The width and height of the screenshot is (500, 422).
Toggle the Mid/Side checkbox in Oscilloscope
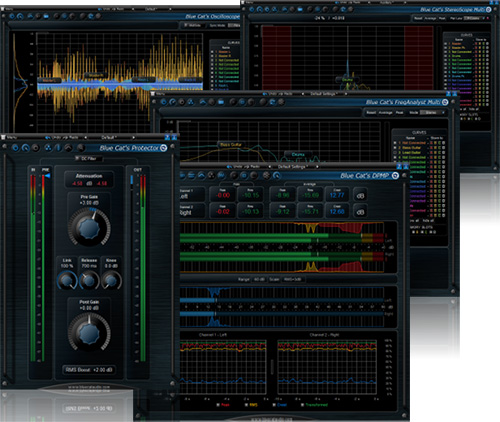pos(186,25)
